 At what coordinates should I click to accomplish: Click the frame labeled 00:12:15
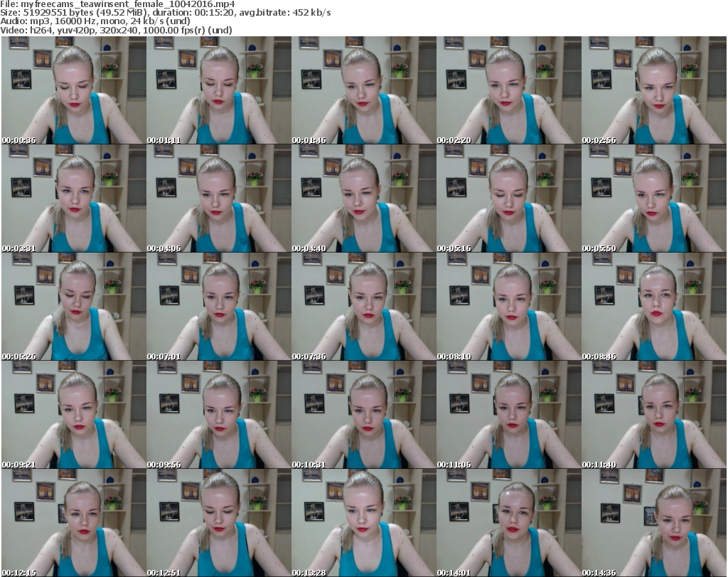point(73,523)
